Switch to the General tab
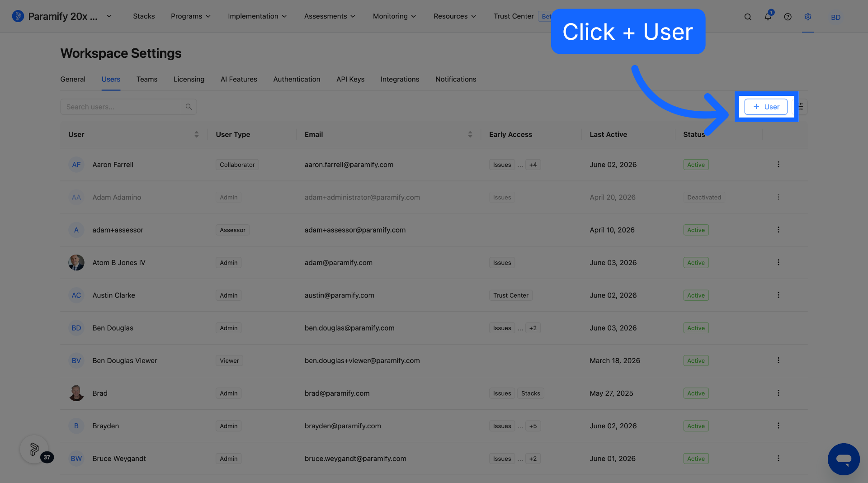 click(x=73, y=79)
